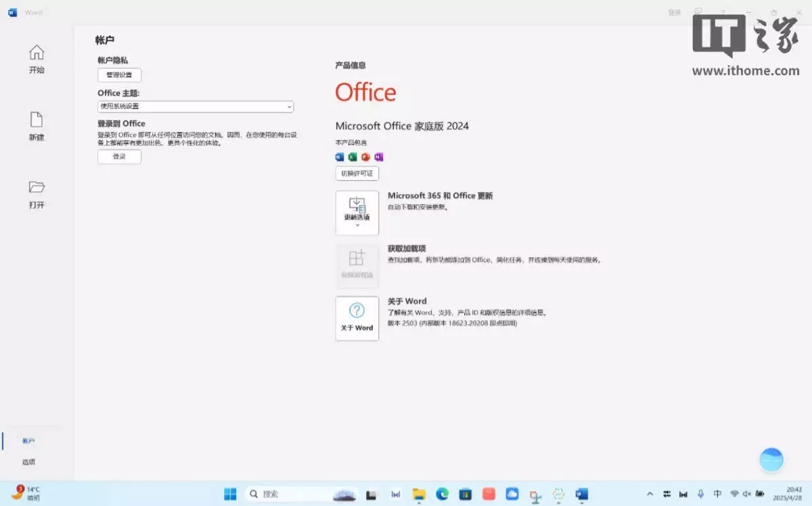Image resolution: width=812 pixels, height=506 pixels.
Task: Click the microphone icon in system tray
Action: 700,494
